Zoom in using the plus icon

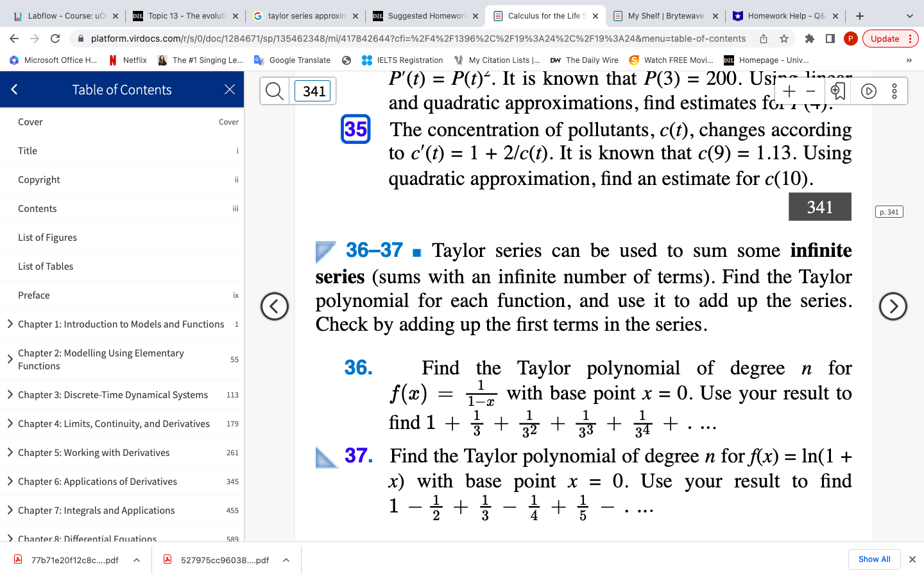[x=789, y=91]
